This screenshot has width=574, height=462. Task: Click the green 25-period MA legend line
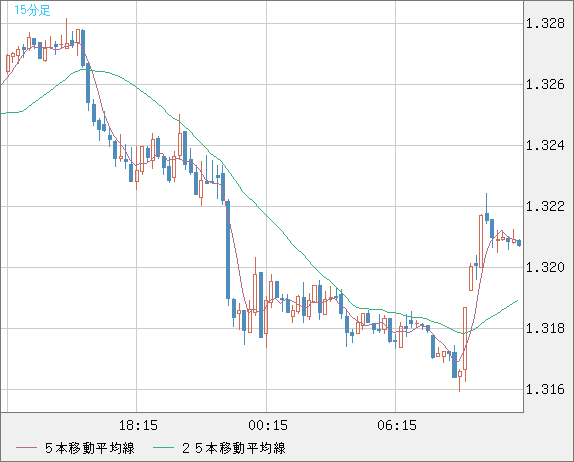pyautogui.click(x=163, y=448)
